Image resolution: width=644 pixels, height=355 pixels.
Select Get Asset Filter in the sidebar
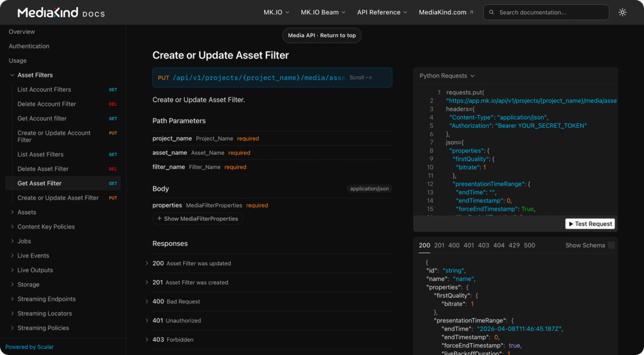[x=40, y=184]
